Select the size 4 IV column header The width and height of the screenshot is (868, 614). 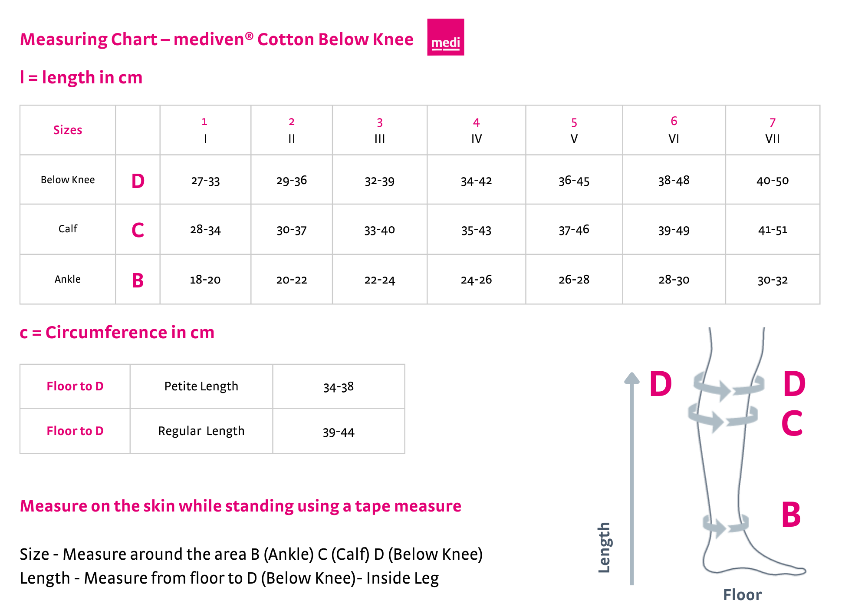[476, 130]
